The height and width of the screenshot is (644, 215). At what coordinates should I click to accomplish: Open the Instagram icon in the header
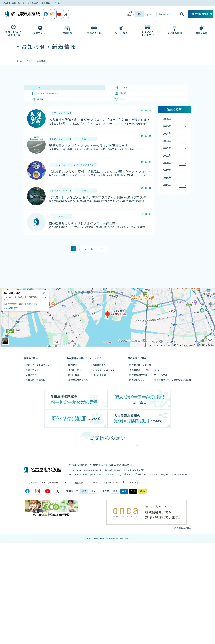tap(52, 14)
